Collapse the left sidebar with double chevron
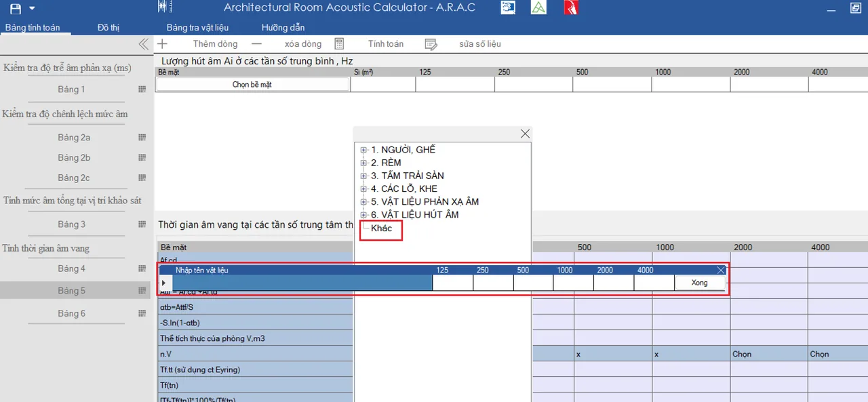 pos(143,44)
